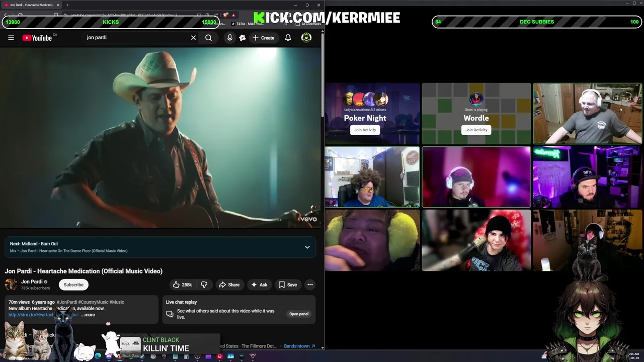Click the Jon Pardi channel name
The image size is (644, 362).
32,282
